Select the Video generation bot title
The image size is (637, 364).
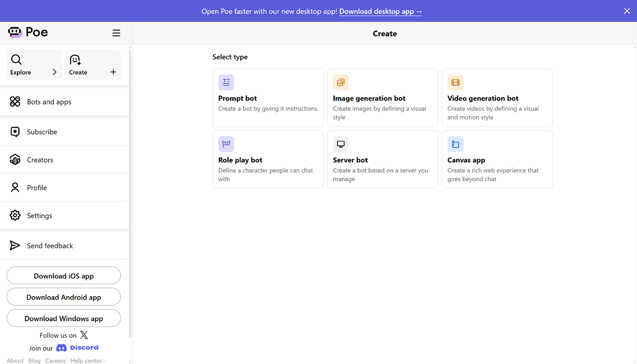tap(483, 98)
